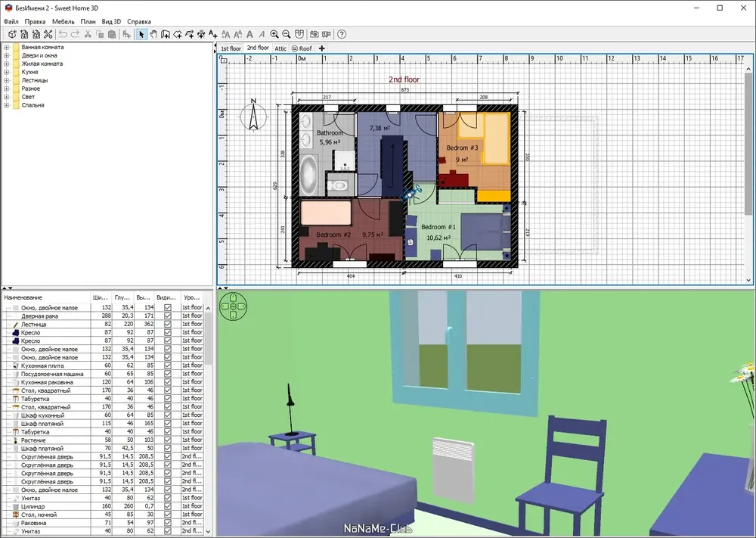
Task: Expand the Кухня catalog category
Action: 7,72
